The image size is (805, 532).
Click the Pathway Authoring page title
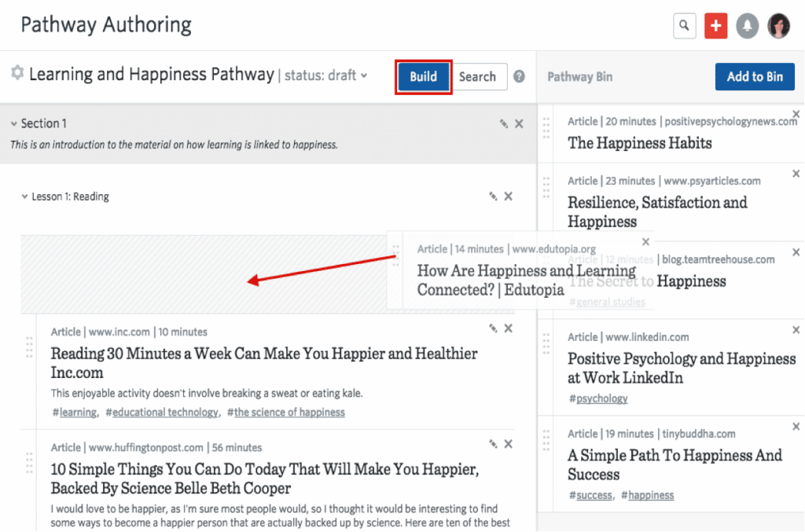pos(106,25)
